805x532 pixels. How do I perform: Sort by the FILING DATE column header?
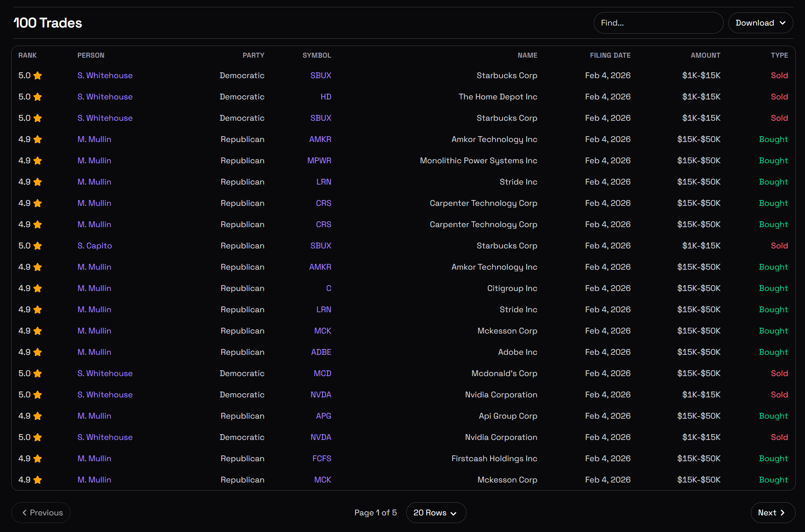(x=610, y=55)
